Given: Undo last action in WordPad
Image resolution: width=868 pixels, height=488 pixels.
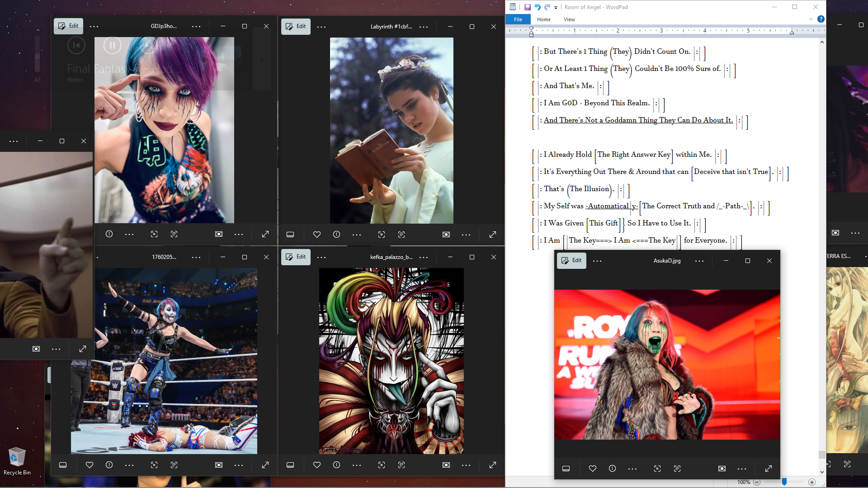Looking at the screenshot, I should click(537, 7).
